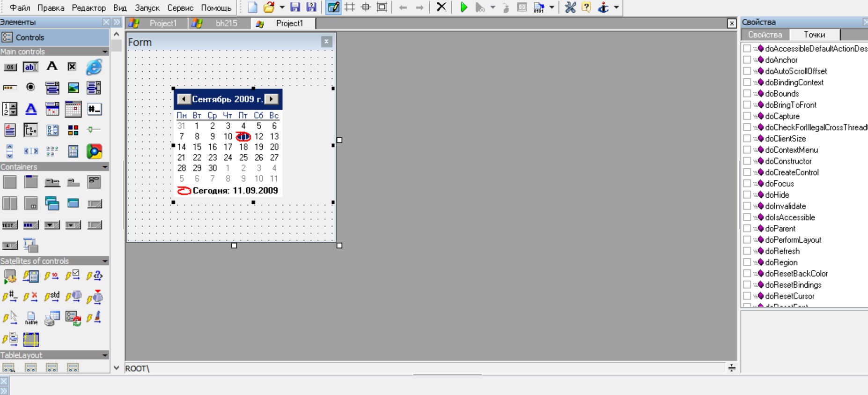This screenshot has width=868, height=395.
Task: Click the green Run project arrow
Action: (463, 7)
